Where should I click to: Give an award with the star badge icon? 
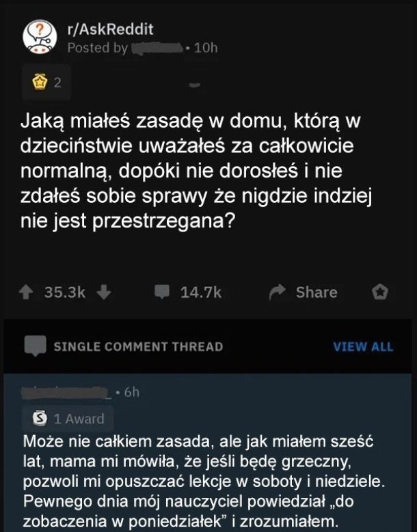(x=379, y=292)
